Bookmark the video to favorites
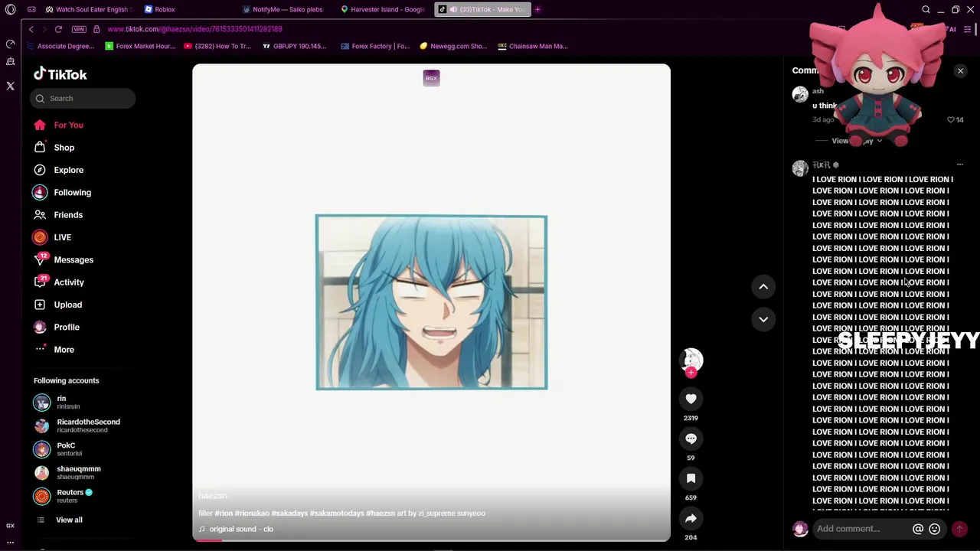Screen dimensions: 980x551 click(x=691, y=478)
